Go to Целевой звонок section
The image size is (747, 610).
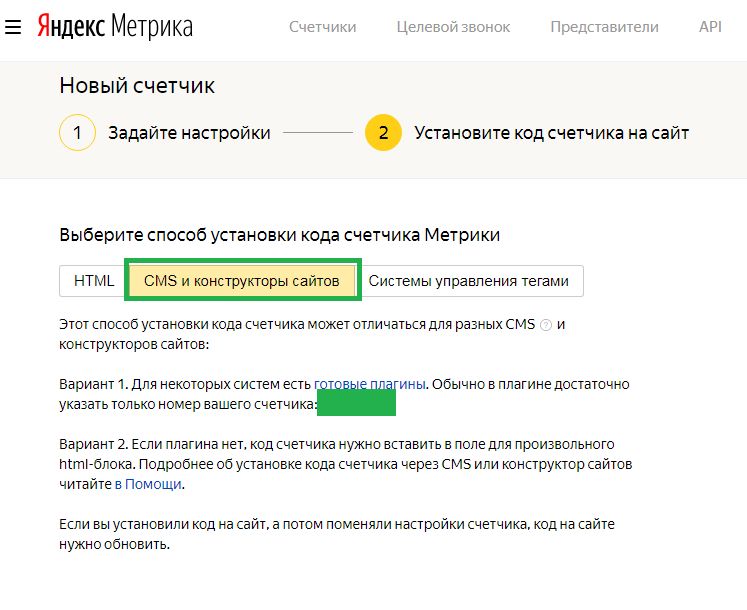(x=453, y=27)
